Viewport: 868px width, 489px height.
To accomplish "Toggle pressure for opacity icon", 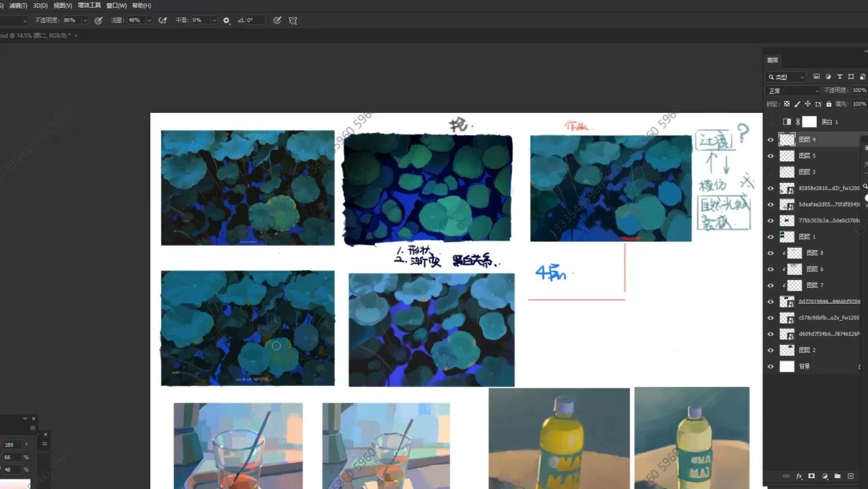I will click(x=98, y=20).
